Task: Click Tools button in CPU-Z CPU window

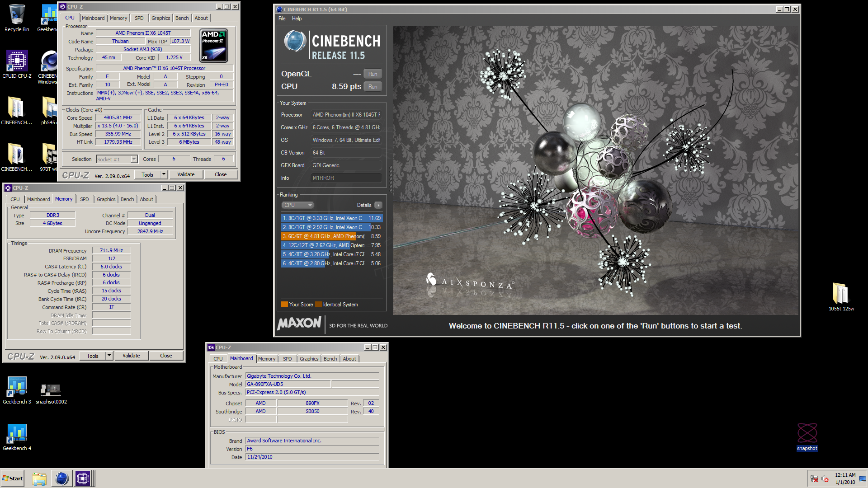Action: click(x=147, y=174)
